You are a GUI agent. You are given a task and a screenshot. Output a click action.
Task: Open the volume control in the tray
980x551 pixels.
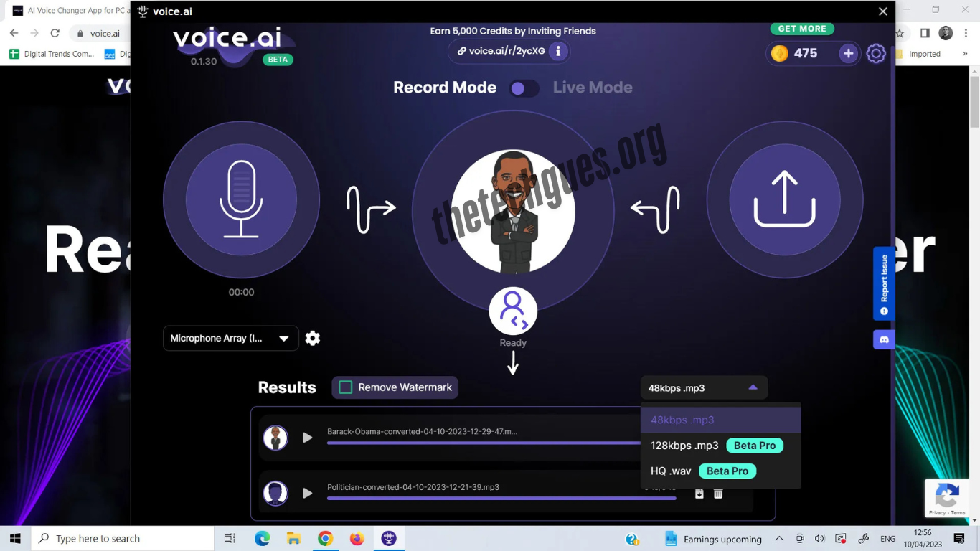[x=820, y=539]
